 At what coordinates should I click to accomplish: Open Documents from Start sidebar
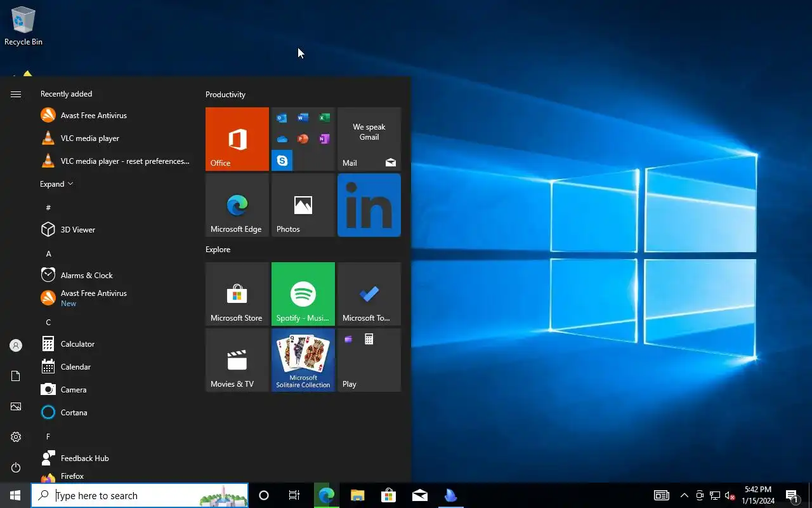click(16, 376)
